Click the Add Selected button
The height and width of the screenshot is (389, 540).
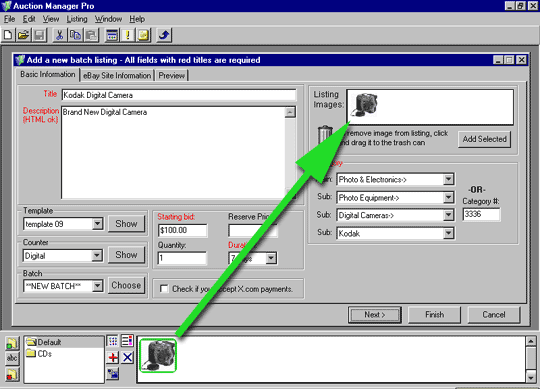pyautogui.click(x=485, y=139)
